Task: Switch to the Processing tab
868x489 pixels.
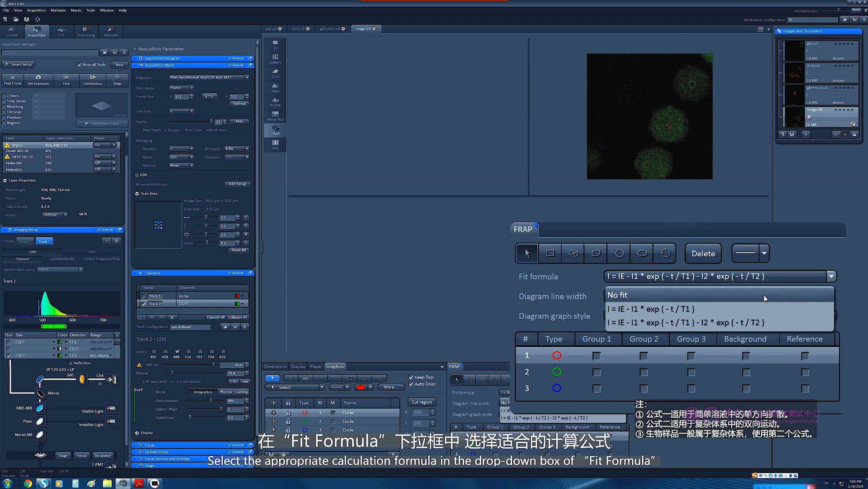Action: pos(86,32)
